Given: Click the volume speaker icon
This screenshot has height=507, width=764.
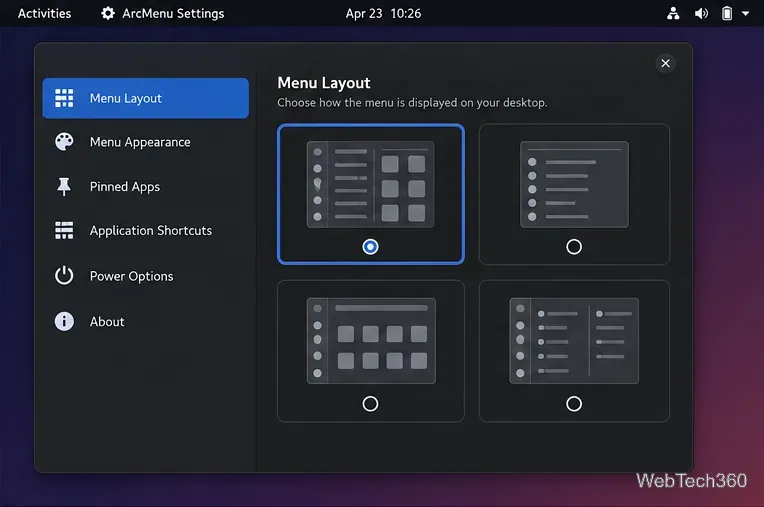Looking at the screenshot, I should coord(701,13).
